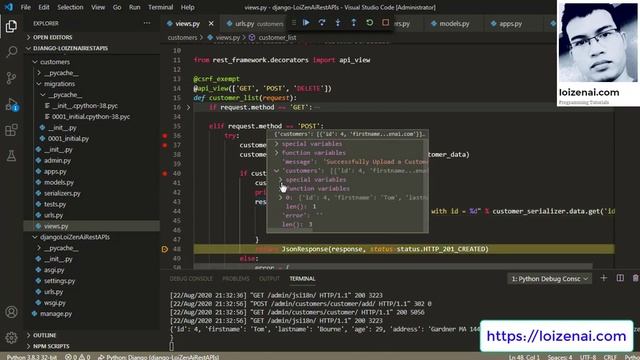Screen dimensions: 640x360
Task: Restart the debug session
Action: click(369, 23)
